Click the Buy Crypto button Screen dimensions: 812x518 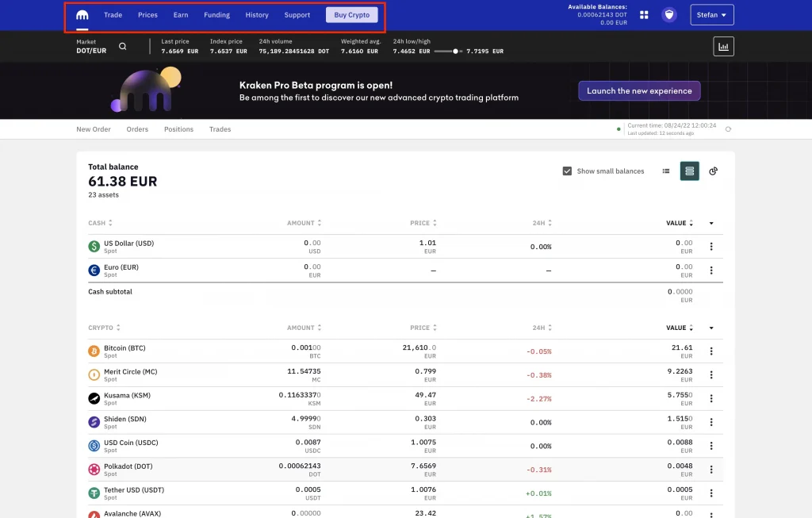(351, 15)
